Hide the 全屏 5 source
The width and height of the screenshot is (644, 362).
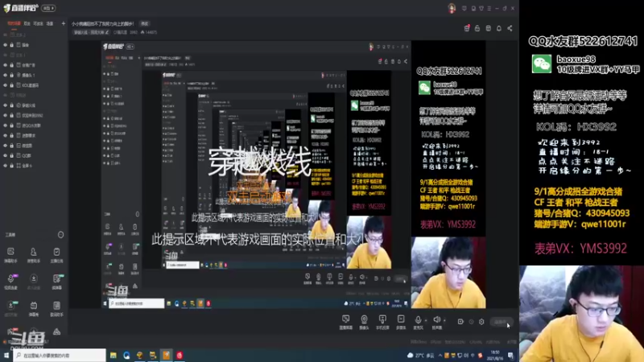(x=6, y=166)
